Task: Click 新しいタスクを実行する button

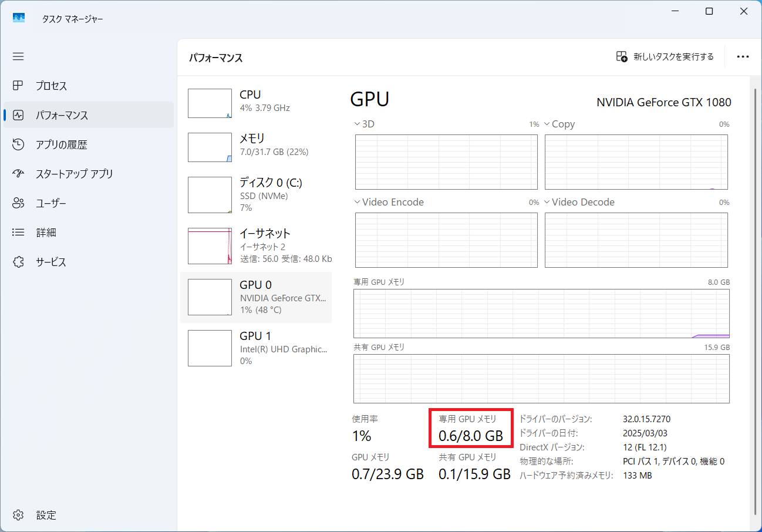Action: [665, 57]
